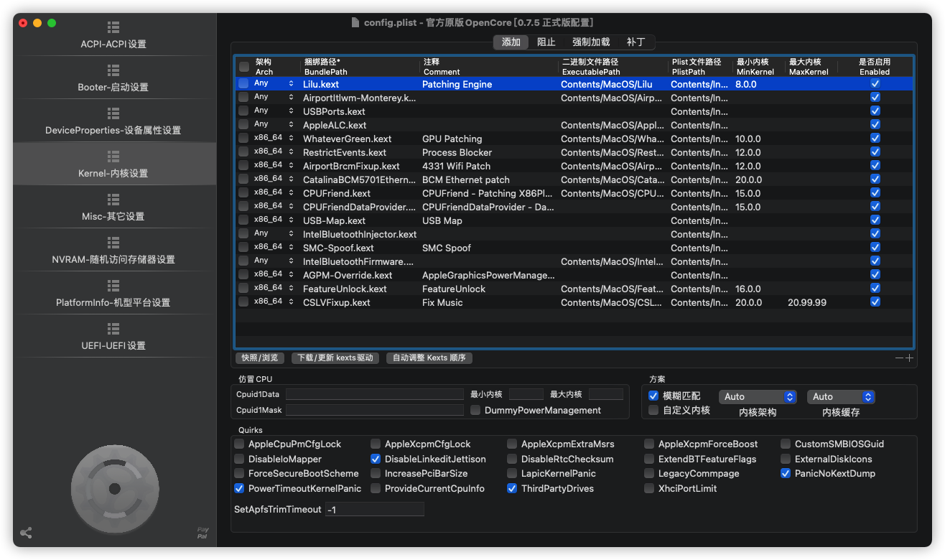Click the 最小内核 emulate field
Screen dimensions: 945x560
point(526,394)
